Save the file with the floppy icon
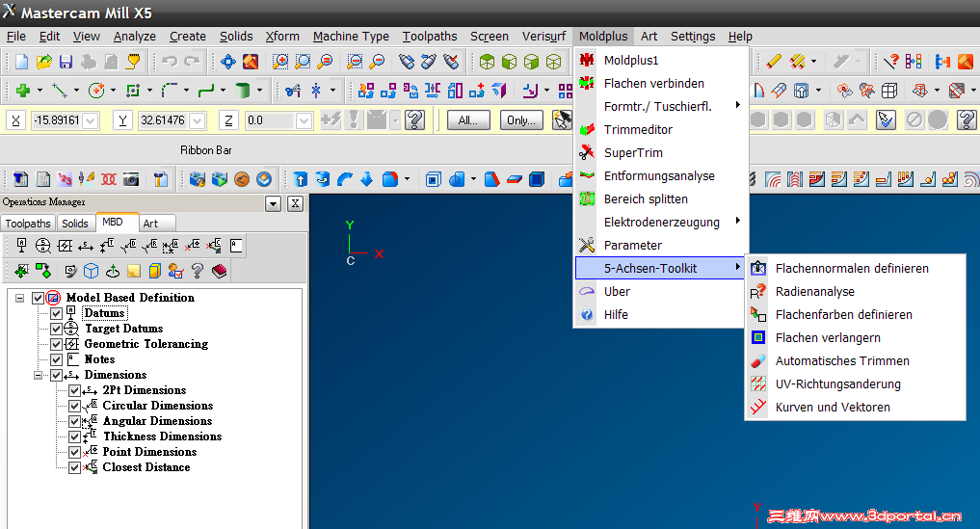Viewport: 980px width, 529px height. [66, 62]
